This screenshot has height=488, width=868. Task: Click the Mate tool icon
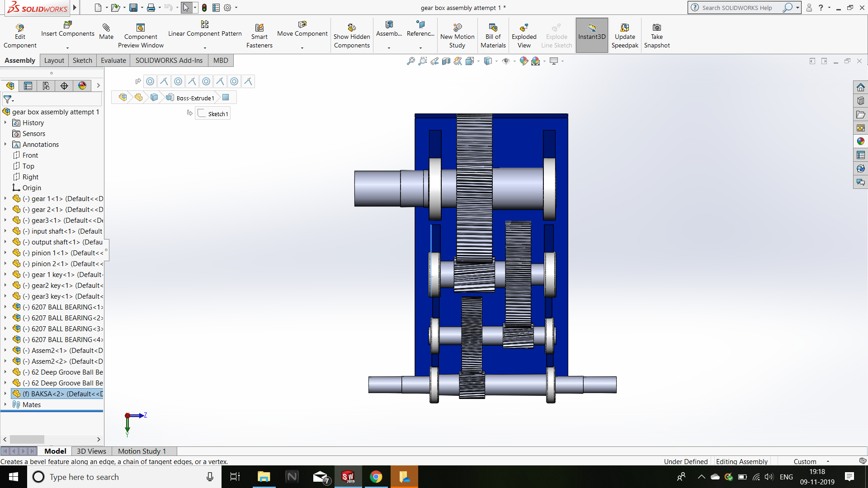pos(106,28)
